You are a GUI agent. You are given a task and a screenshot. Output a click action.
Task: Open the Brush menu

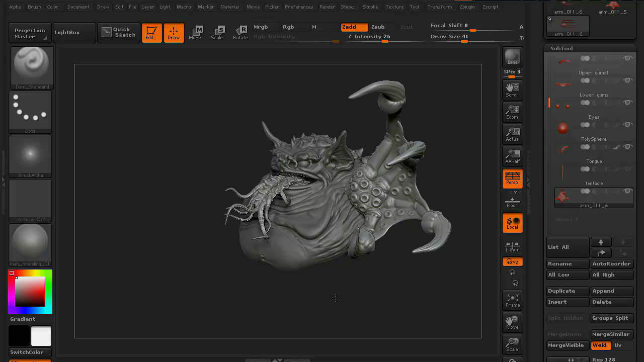point(34,7)
